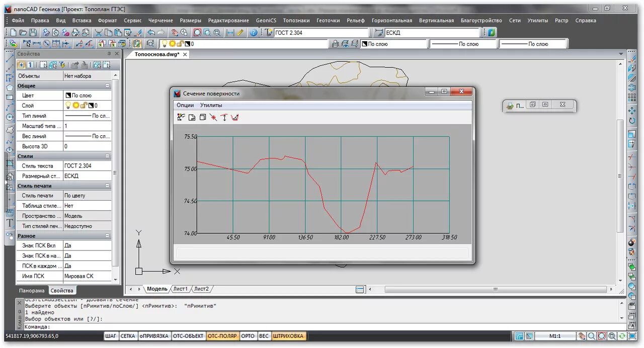Toggle оПРИВЯЗКА object snap
Image resolution: width=644 pixels, height=348 pixels.
(x=154, y=336)
